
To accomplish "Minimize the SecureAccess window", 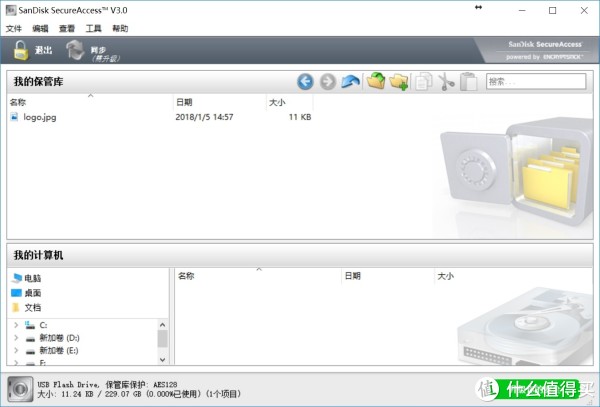I will [x=522, y=10].
